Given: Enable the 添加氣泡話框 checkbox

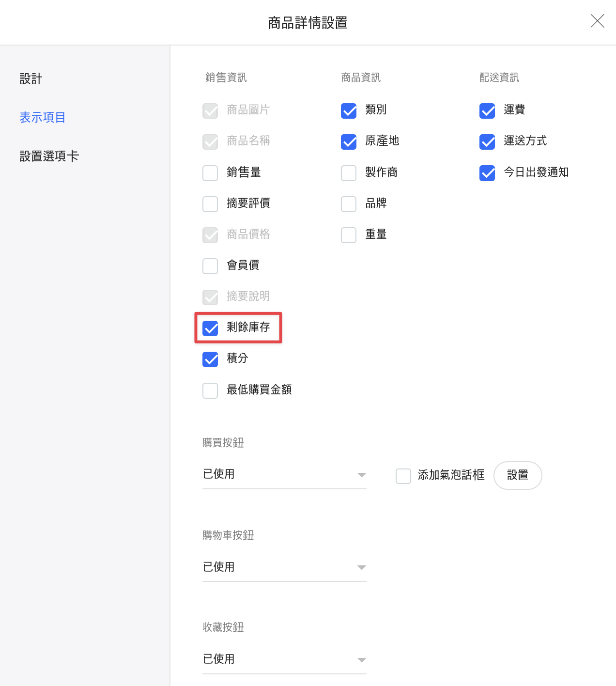Looking at the screenshot, I should pyautogui.click(x=403, y=476).
